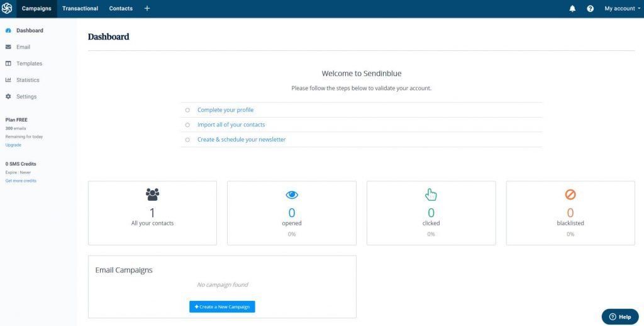Expand the My account dropdown

coord(622,9)
